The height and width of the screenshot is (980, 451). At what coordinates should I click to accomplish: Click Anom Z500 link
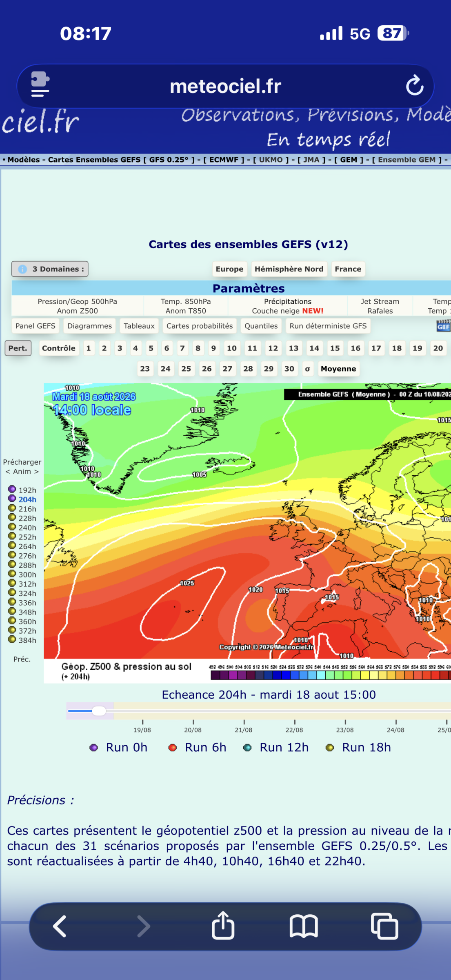78,311
